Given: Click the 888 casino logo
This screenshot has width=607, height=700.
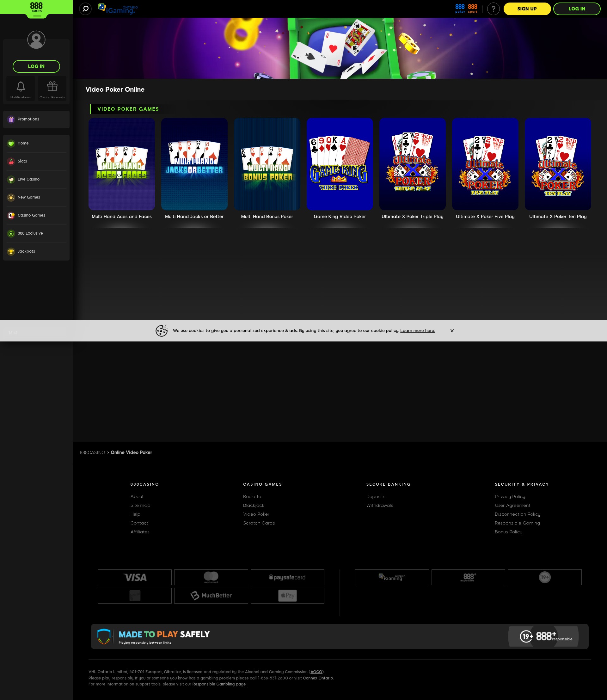Looking at the screenshot, I should point(36,7).
